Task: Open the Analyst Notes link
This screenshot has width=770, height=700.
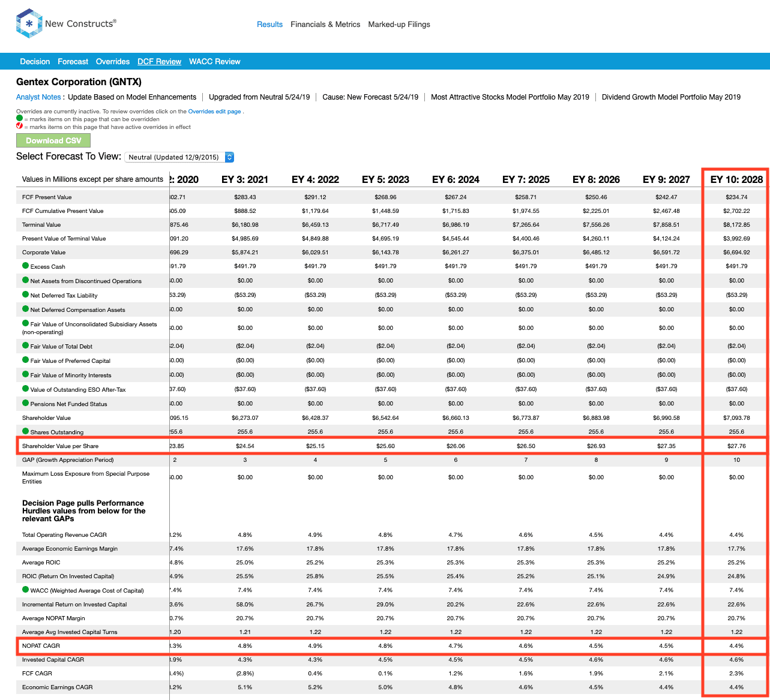Action: click(x=38, y=97)
